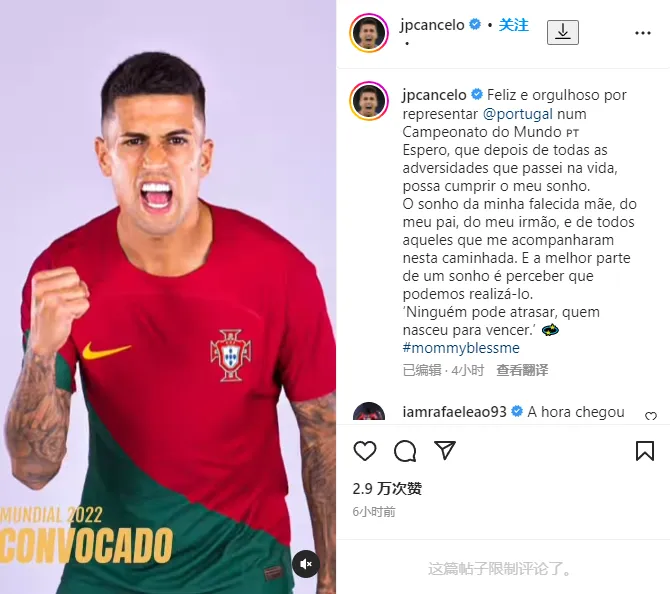Click the player video to play or pause
This screenshot has width=670, height=594.
pyautogui.click(x=168, y=297)
